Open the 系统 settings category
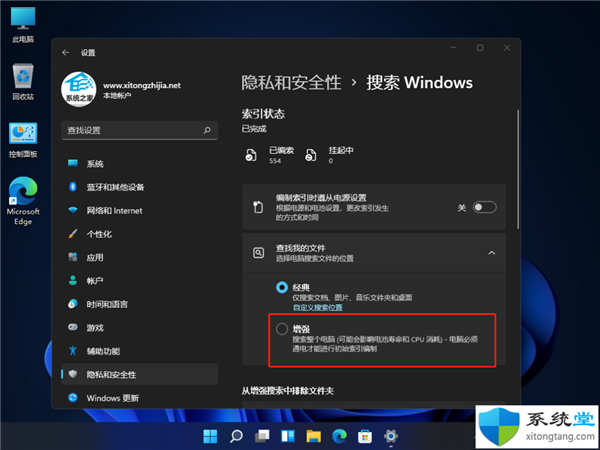 (140, 164)
